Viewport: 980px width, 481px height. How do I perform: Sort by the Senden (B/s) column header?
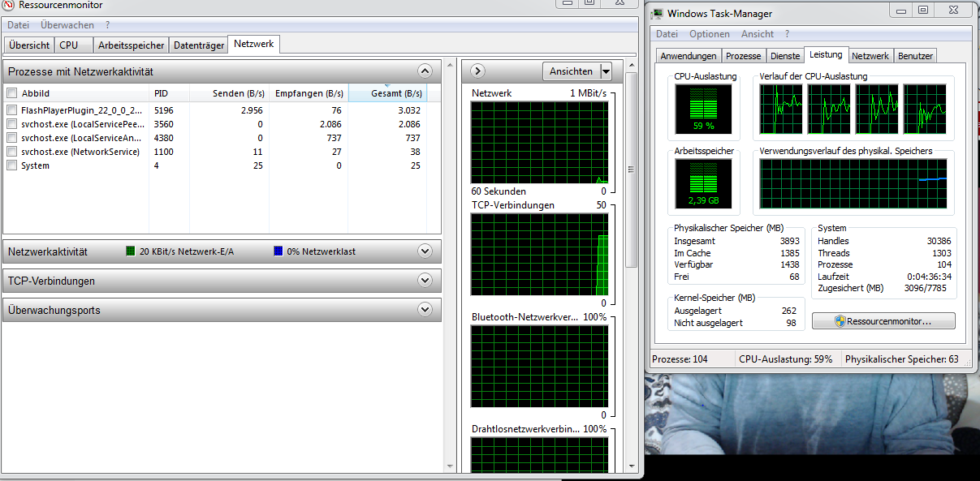pos(228,93)
